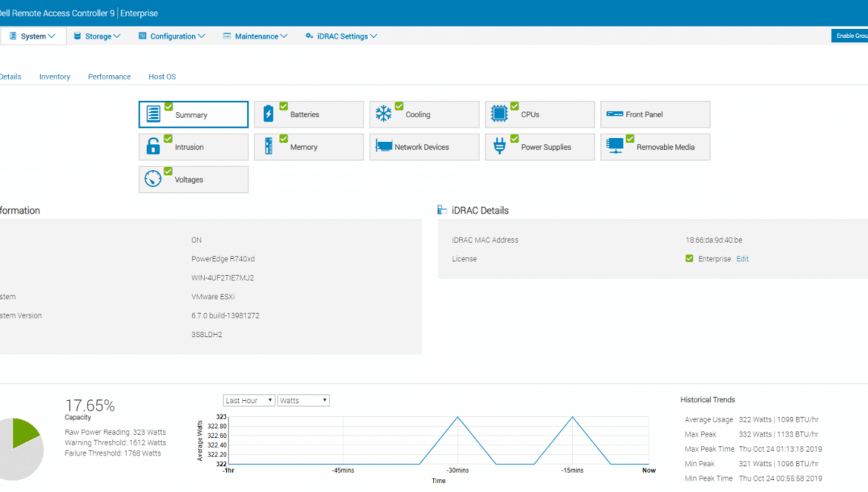Click the Network Devices card icon

click(384, 145)
